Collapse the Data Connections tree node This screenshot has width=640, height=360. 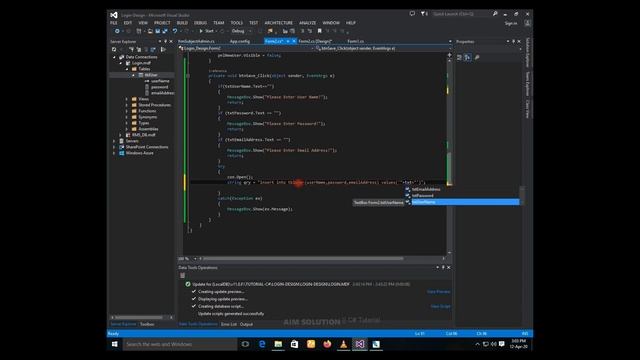(x=114, y=57)
